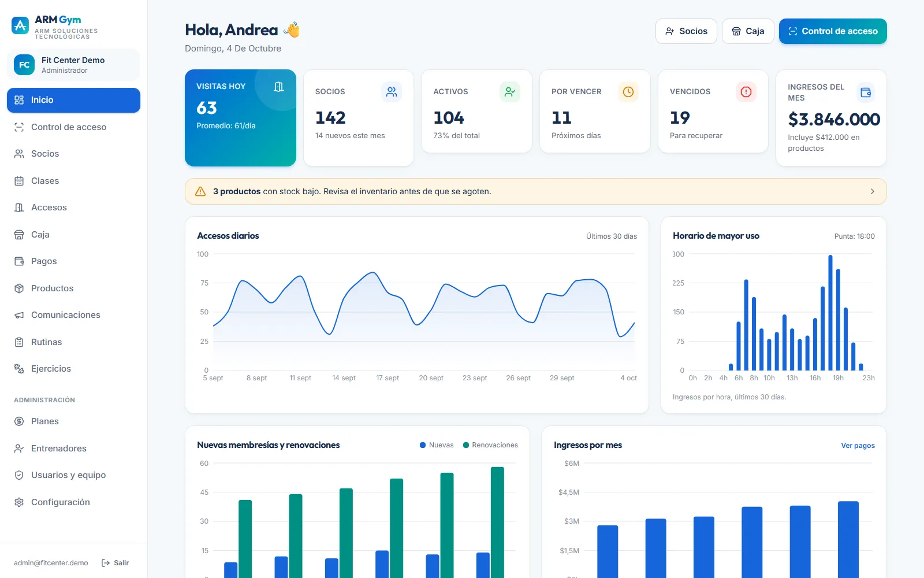Image resolution: width=924 pixels, height=578 pixels.
Task: Click the clock icon on Por vencer card
Action: (x=628, y=92)
